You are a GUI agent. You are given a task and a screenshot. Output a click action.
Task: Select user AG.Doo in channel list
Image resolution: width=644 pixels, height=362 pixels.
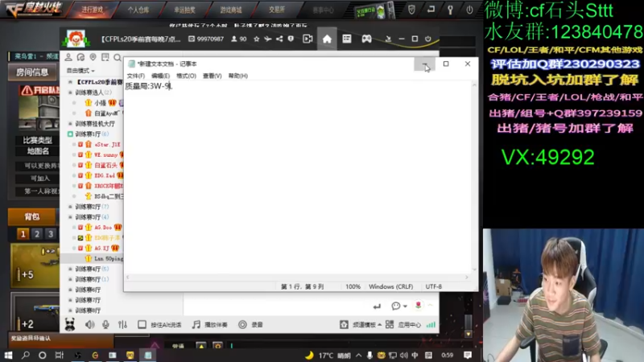103,227
